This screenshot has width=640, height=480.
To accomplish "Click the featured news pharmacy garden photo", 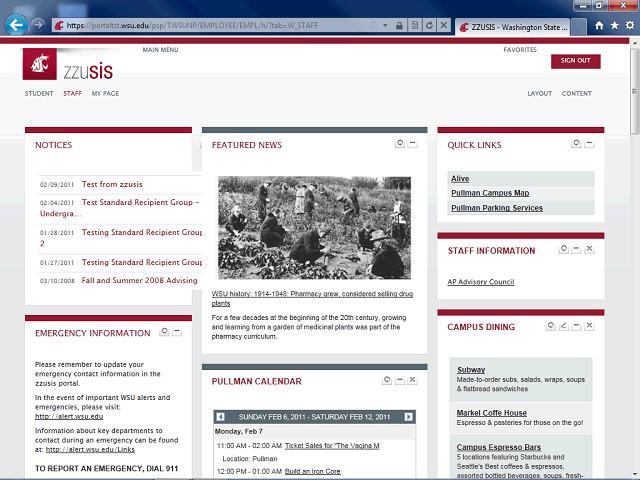I will click(x=314, y=228).
